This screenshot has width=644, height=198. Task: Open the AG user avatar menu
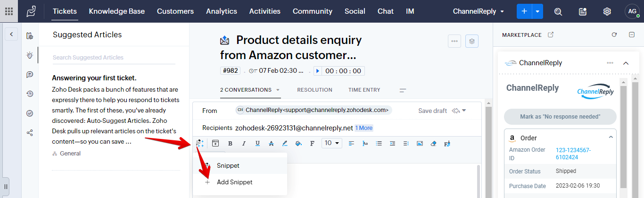click(632, 11)
